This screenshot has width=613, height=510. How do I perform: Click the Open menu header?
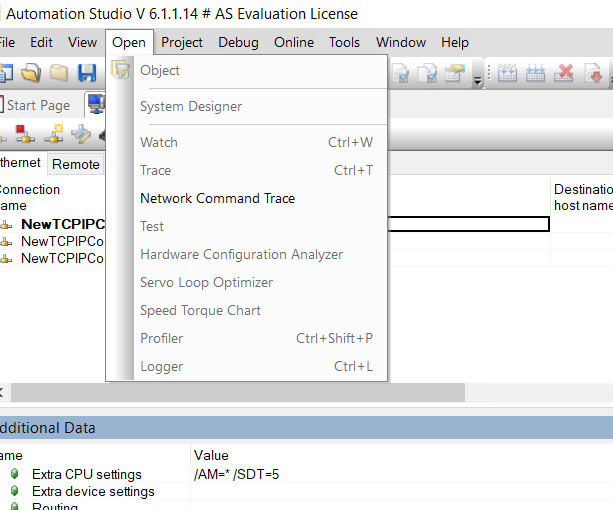click(129, 42)
